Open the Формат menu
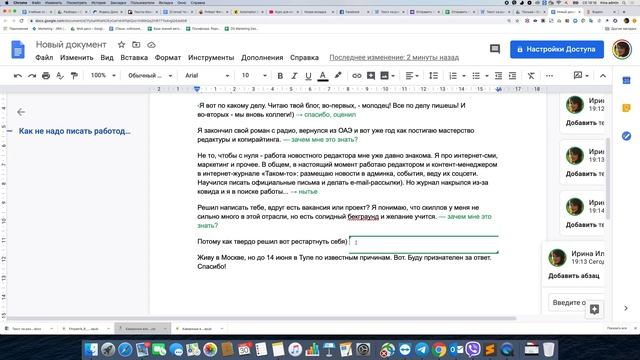640x360 pixels. pos(168,58)
